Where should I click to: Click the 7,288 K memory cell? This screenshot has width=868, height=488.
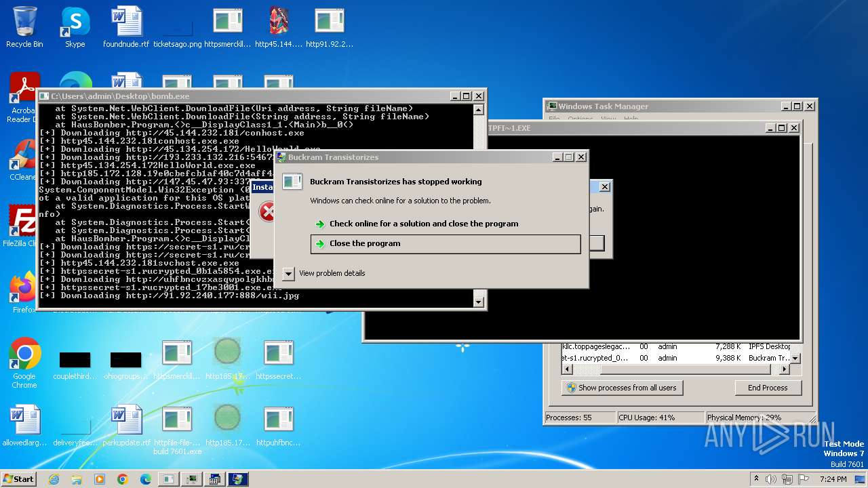pos(728,346)
